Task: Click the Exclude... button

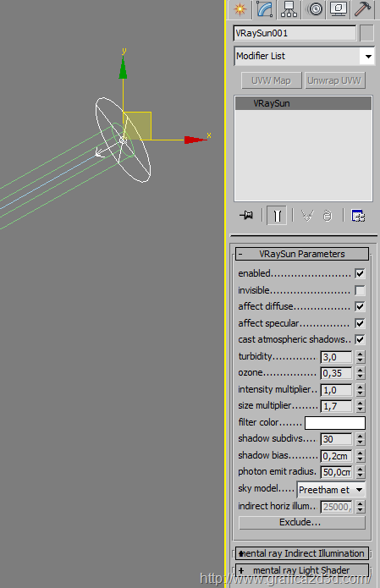Action: pyautogui.click(x=302, y=522)
